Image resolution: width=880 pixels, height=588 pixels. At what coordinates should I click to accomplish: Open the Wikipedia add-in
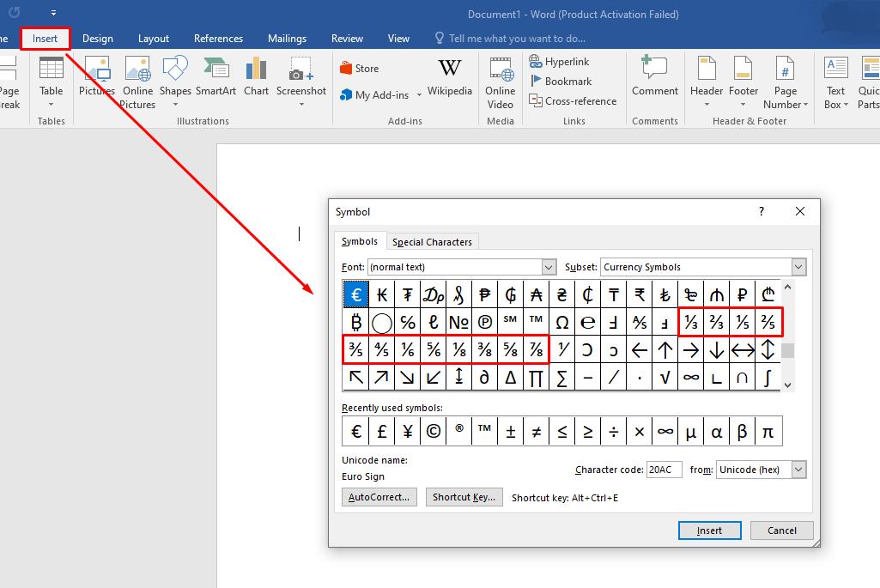click(x=449, y=77)
